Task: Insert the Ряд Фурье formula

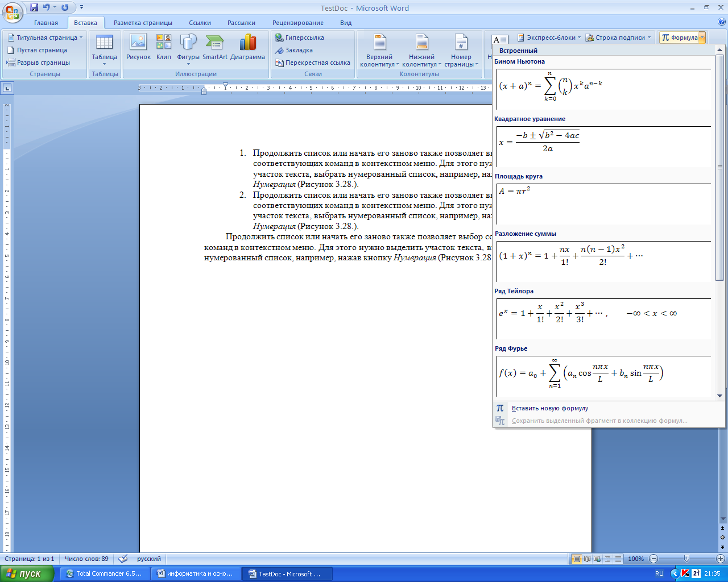Action: (603, 376)
